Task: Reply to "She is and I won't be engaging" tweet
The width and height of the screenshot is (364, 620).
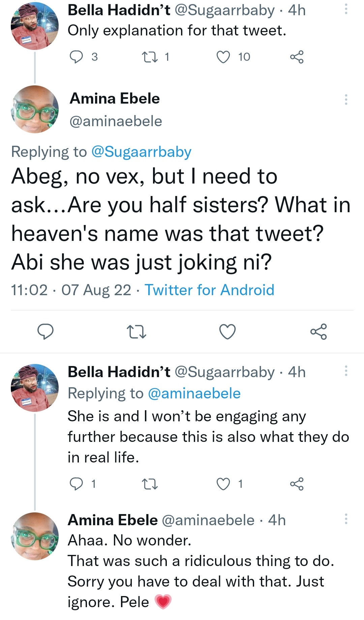Action: (76, 484)
